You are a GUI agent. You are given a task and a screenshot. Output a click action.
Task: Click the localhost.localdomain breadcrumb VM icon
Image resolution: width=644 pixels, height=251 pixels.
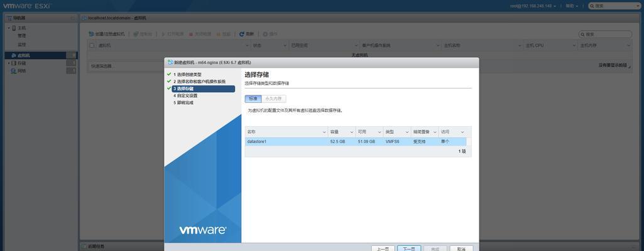[84, 18]
